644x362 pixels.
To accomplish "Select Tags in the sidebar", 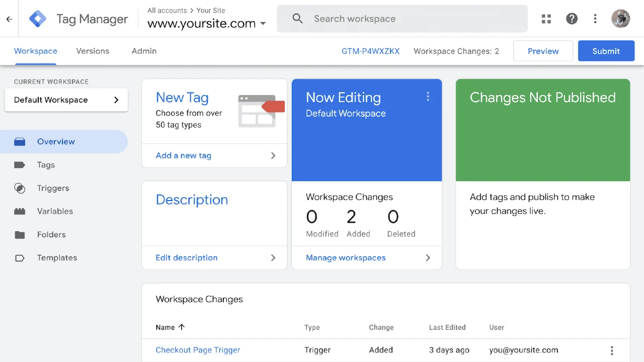I will tap(64, 165).
